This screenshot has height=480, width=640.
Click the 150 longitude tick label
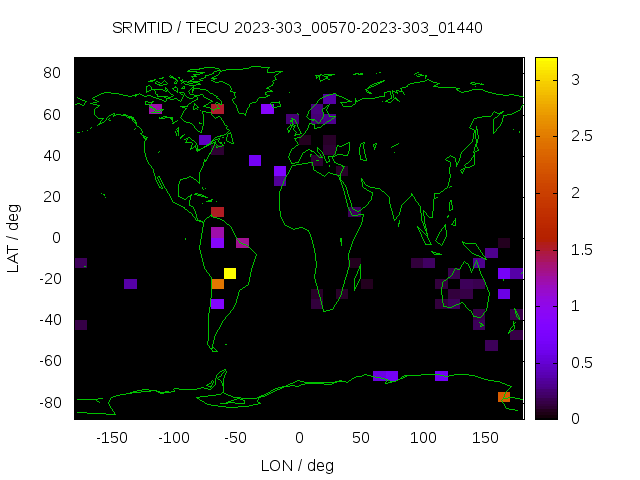click(485, 438)
